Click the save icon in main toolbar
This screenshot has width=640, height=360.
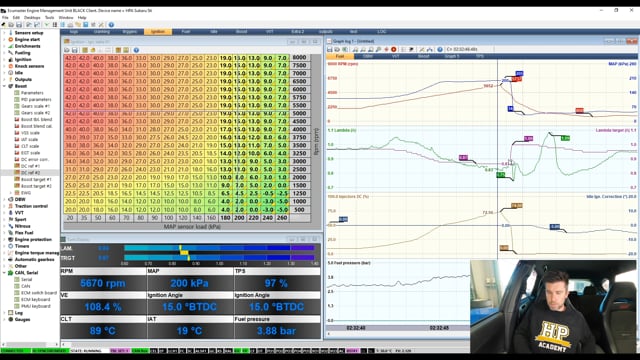[x=19, y=25]
